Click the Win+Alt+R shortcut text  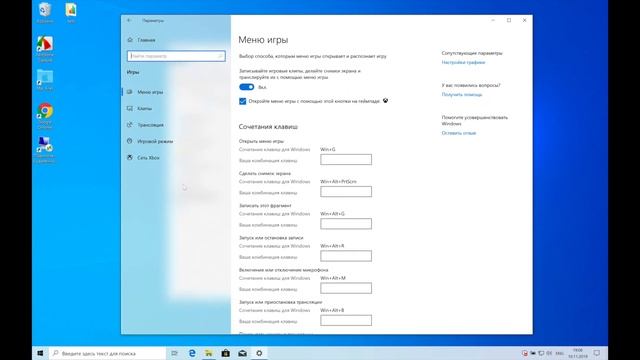[x=332, y=246]
